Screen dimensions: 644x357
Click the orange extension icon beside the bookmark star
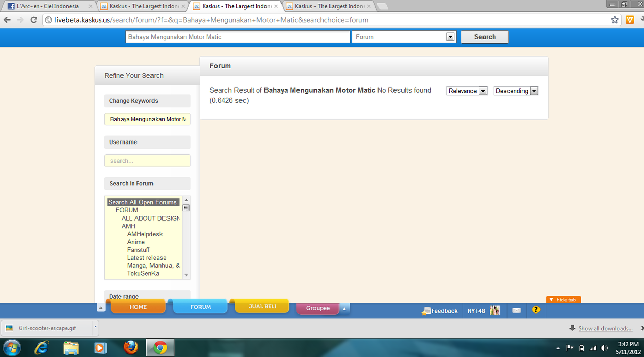[x=630, y=20]
